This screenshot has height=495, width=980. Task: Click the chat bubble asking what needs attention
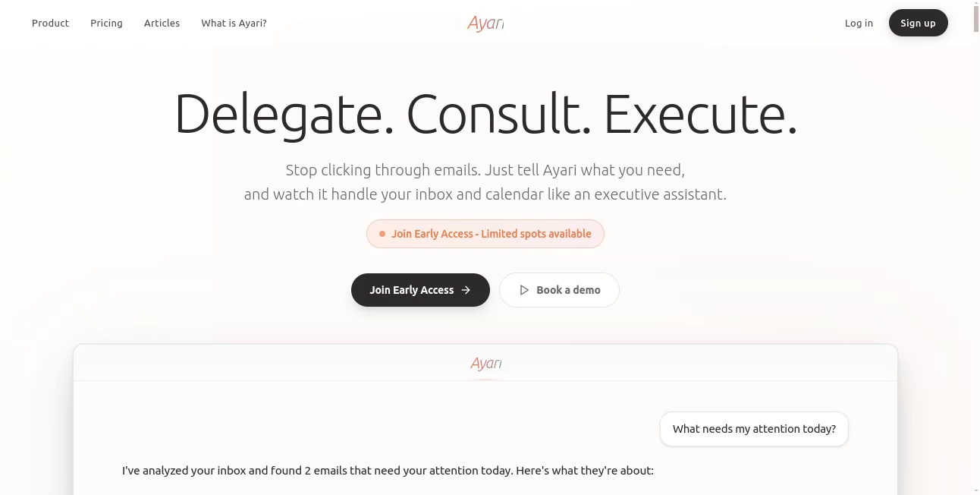[754, 428]
